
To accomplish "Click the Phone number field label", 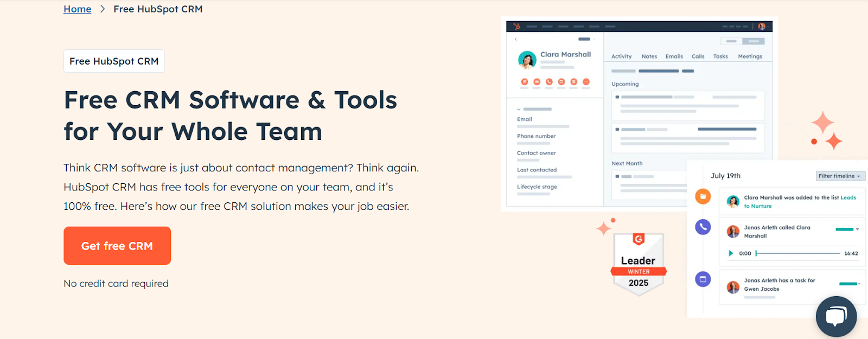I will [537, 136].
